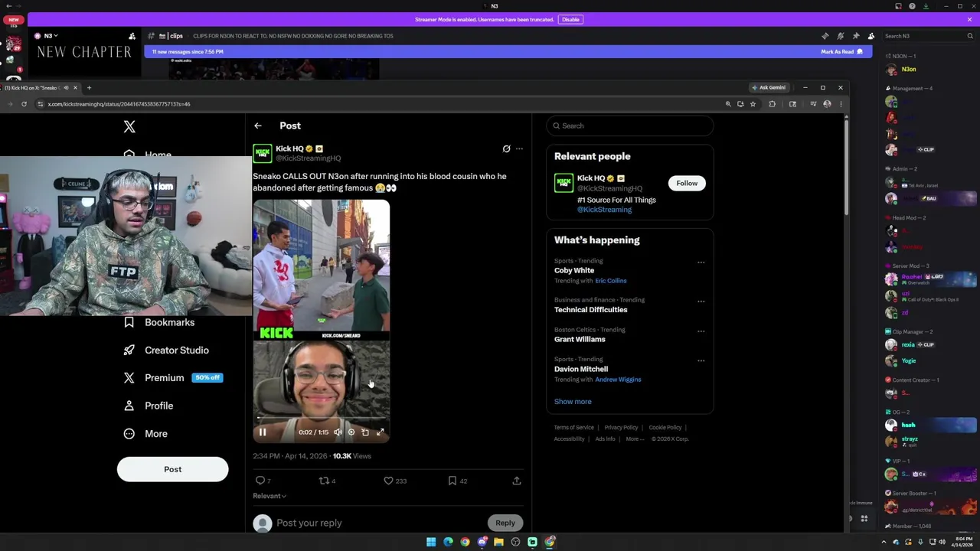Click the Reply button

505,523
